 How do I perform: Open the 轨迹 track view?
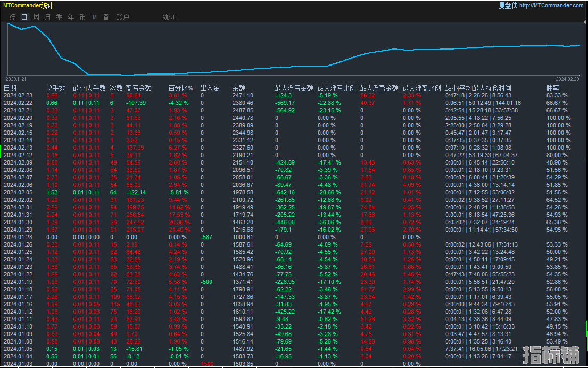(x=169, y=17)
